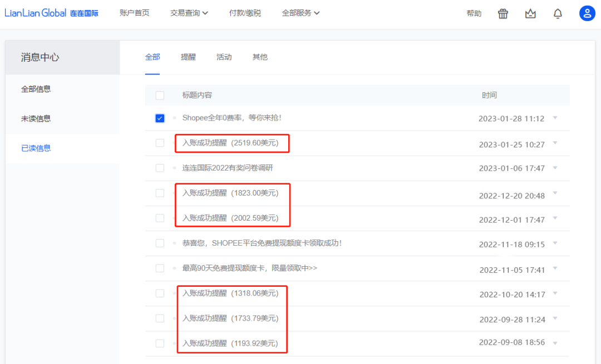Viewport: 601px width, 364px height.
Task: Check the 恭喜您 SHOPEE平台 message checkbox
Action: tap(160, 243)
